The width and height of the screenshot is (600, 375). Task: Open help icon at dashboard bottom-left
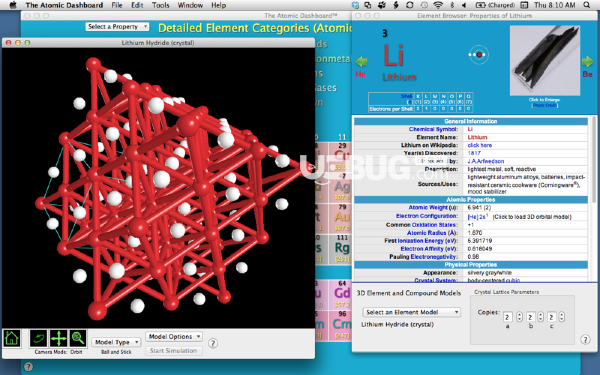click(28, 367)
